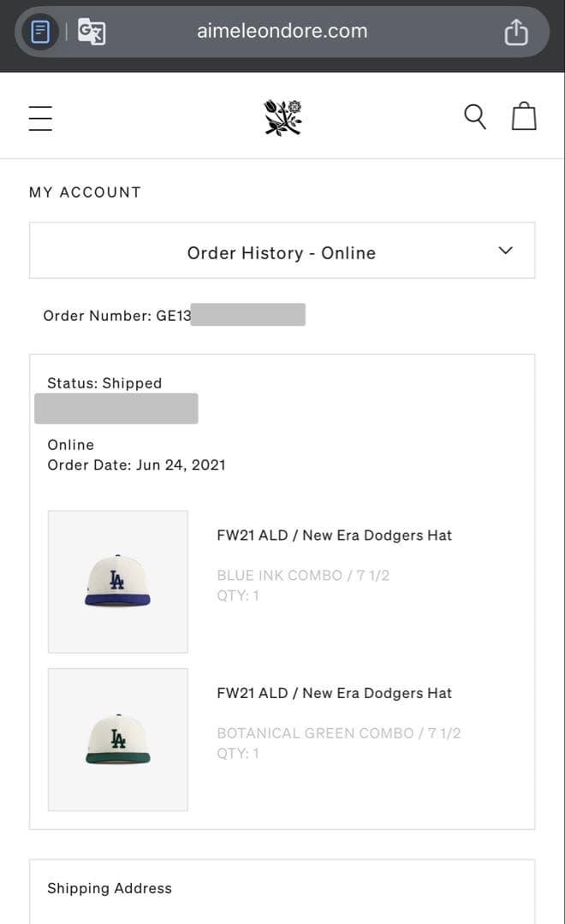Tap QTY: 1 under the Blue Ink hat
The height and width of the screenshot is (924, 565).
tap(238, 595)
